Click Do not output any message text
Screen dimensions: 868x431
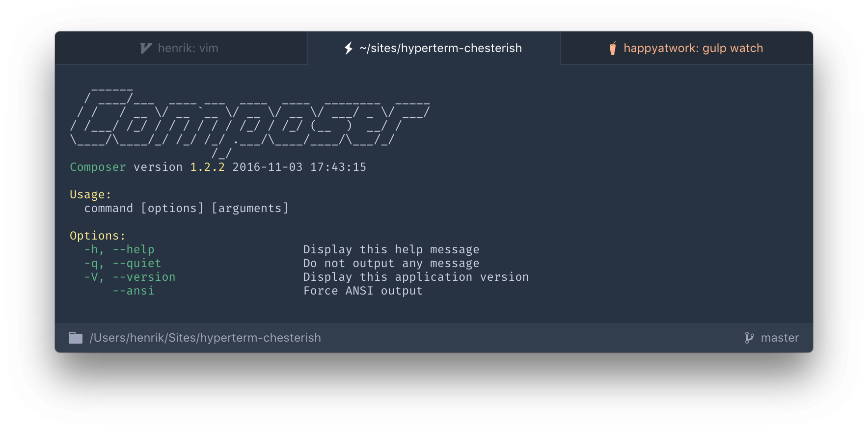click(391, 264)
